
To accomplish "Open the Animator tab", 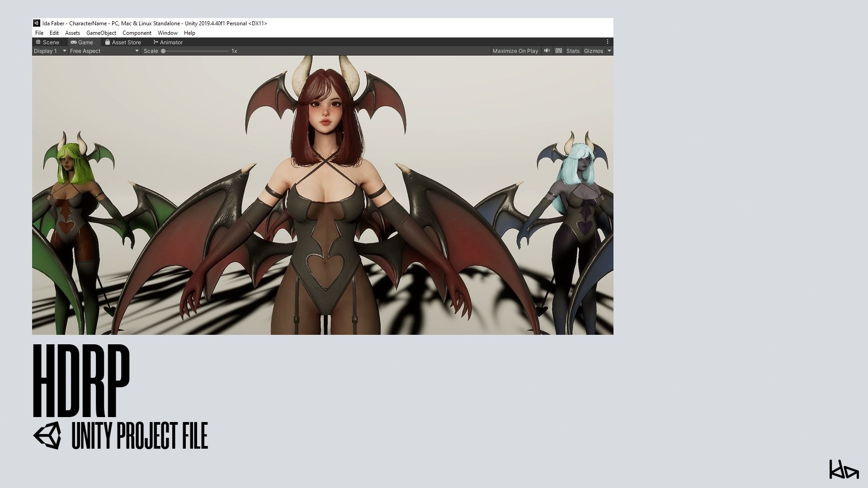I will pyautogui.click(x=168, y=42).
